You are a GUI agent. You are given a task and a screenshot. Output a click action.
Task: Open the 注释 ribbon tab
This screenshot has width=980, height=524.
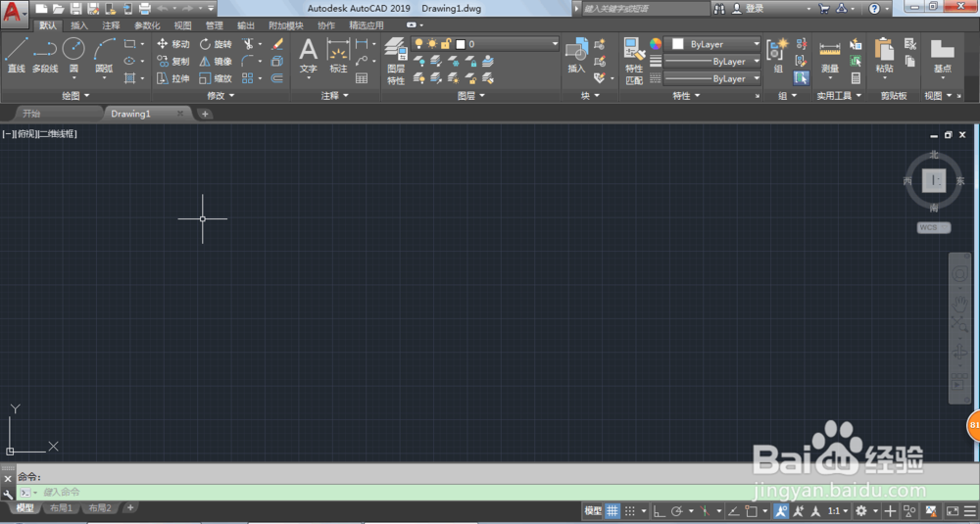coord(112,25)
